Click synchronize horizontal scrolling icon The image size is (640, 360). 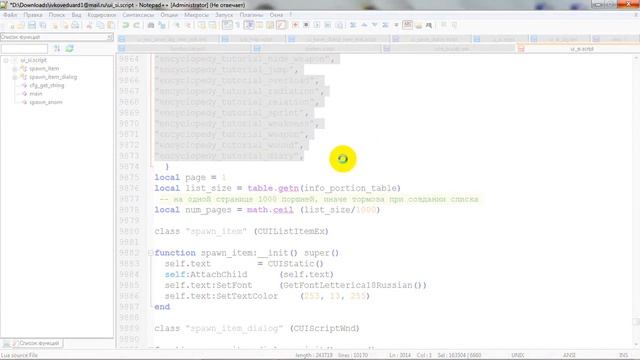coord(213,25)
